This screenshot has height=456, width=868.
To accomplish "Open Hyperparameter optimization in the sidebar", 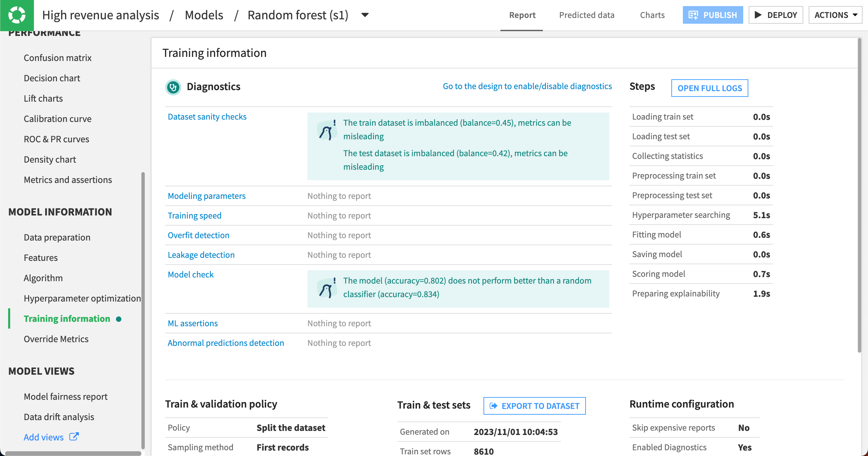I will [82, 298].
